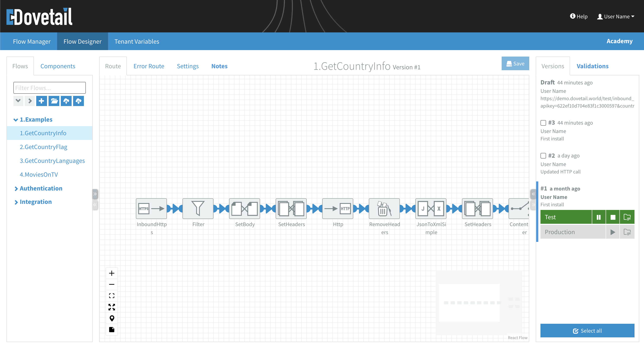The height and width of the screenshot is (346, 644).
Task: Click the canvas minimap
Action: (479, 303)
